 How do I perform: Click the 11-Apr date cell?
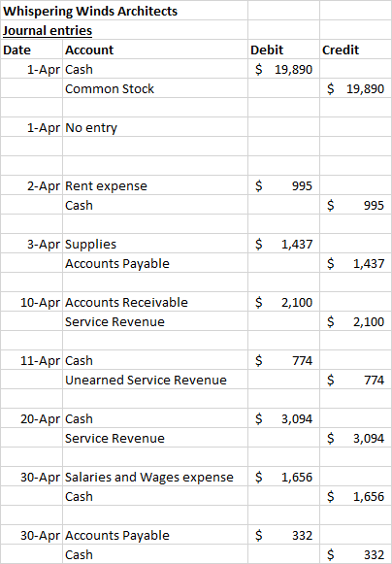point(31,360)
